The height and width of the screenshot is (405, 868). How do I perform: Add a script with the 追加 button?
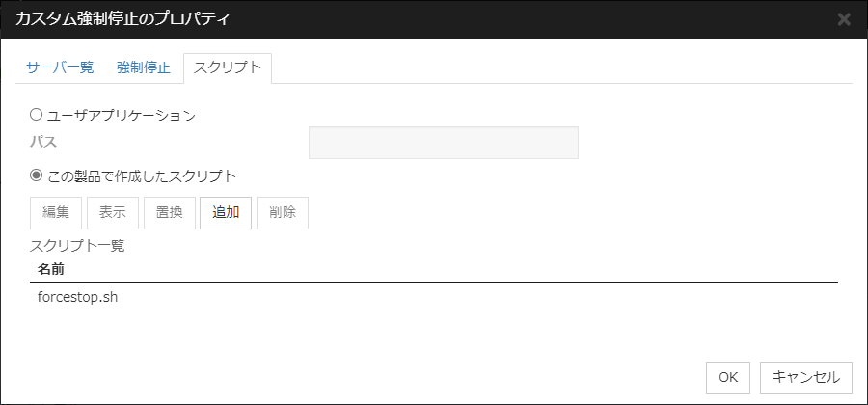click(226, 213)
